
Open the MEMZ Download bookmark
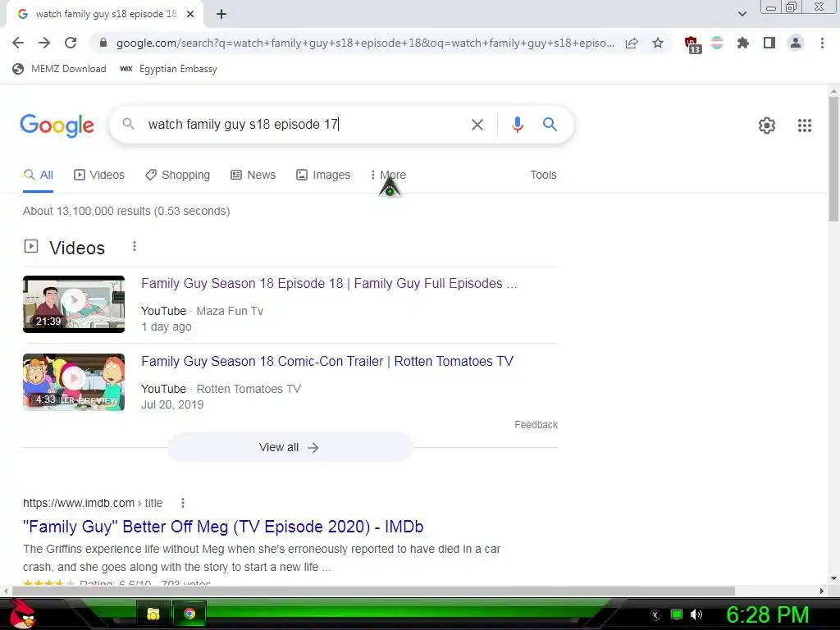point(59,69)
